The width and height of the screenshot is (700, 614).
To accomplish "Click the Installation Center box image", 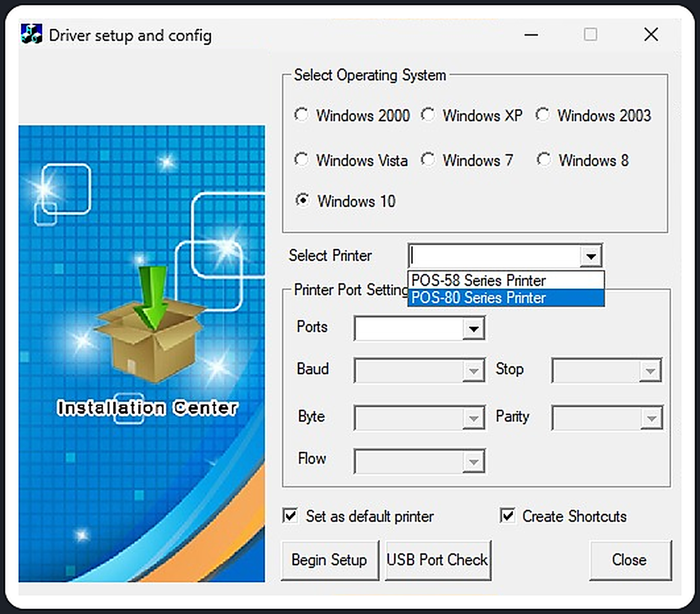I will [x=151, y=325].
